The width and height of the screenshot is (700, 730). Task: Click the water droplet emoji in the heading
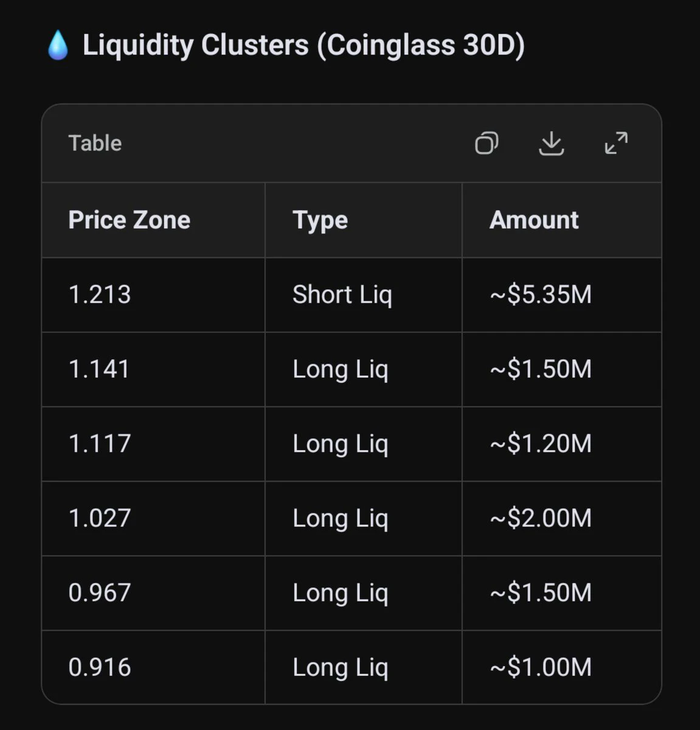point(58,46)
